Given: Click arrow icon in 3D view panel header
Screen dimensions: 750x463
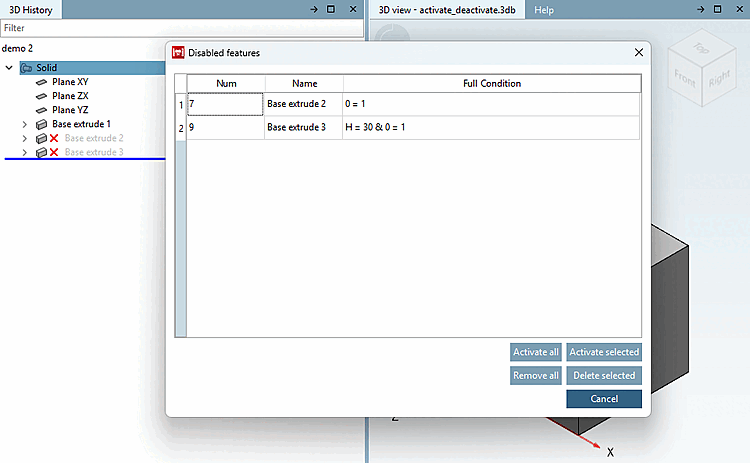Looking at the screenshot, I should click(700, 9).
